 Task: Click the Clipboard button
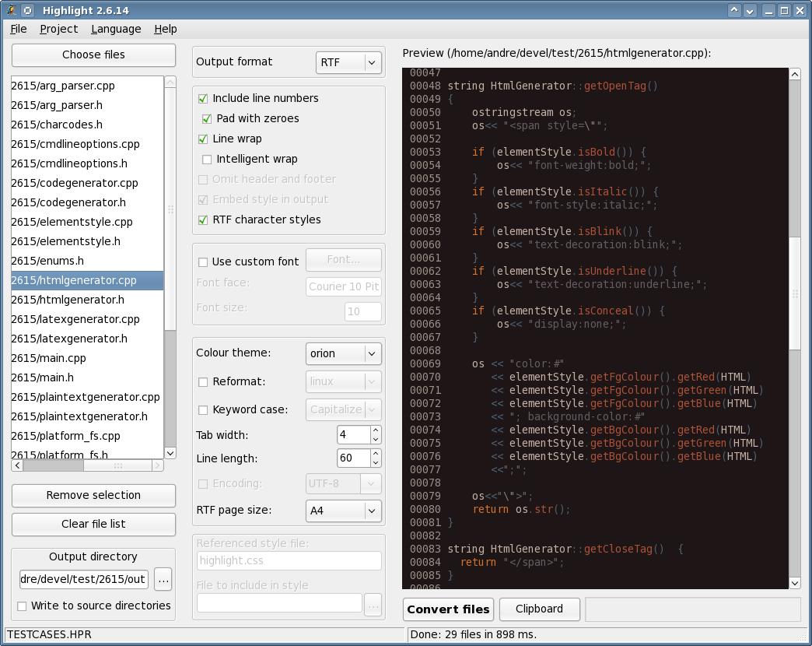click(539, 609)
